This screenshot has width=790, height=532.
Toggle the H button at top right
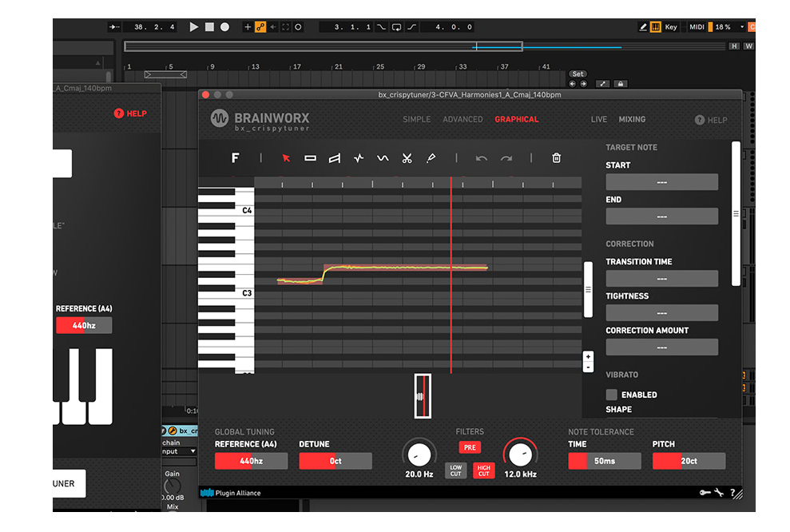tap(734, 46)
